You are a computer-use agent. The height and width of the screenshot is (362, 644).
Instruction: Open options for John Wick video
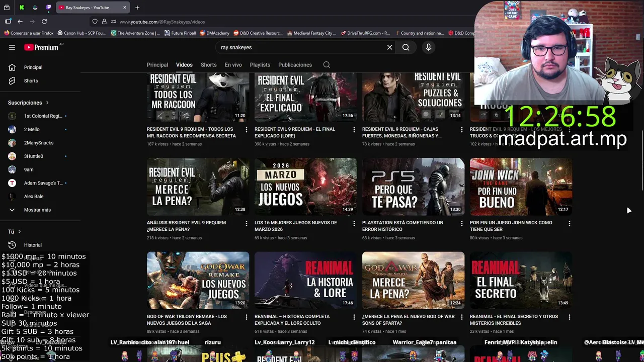(569, 223)
